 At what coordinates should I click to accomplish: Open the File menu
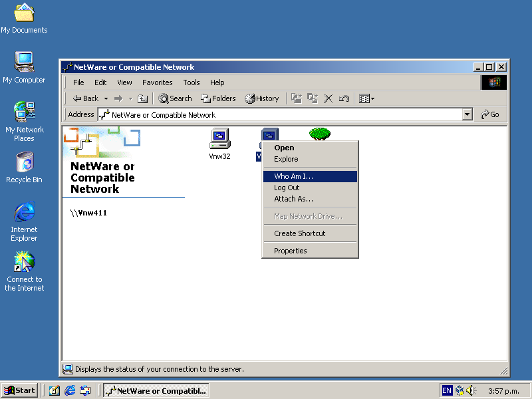point(78,82)
